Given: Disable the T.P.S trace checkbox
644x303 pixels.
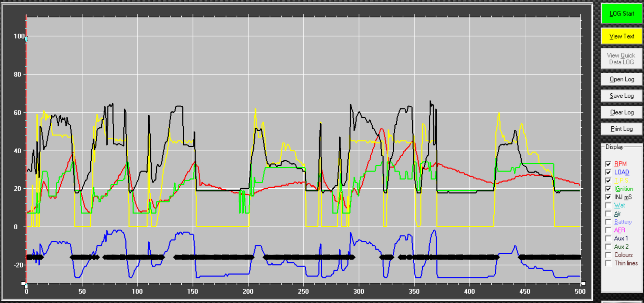Looking at the screenshot, I should [608, 180].
